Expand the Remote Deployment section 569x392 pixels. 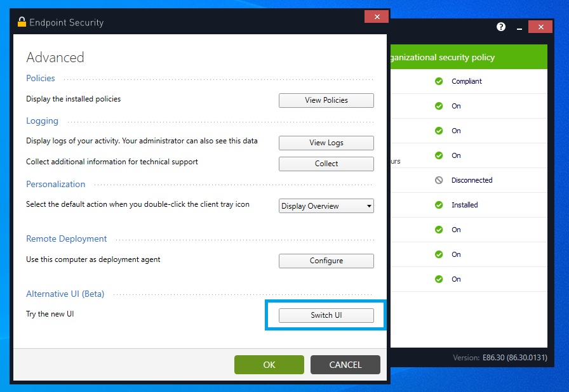[x=66, y=239]
